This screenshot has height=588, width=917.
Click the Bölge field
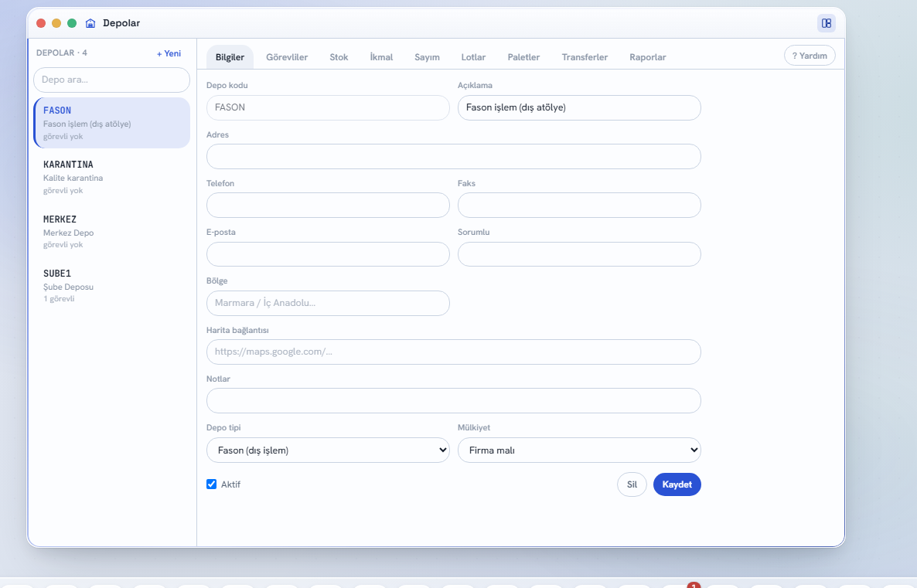point(328,304)
